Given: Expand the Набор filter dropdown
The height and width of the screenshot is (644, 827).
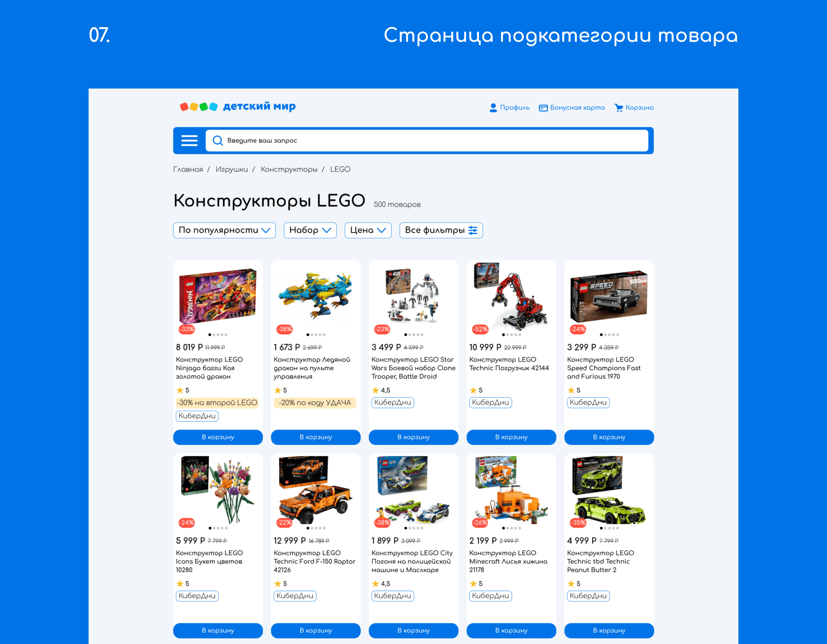Looking at the screenshot, I should click(x=310, y=231).
